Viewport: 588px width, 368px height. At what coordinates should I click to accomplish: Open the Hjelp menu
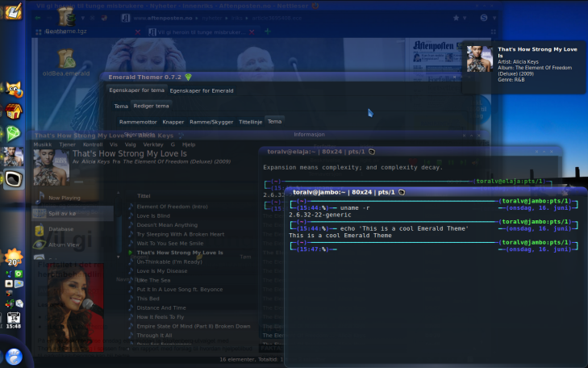pyautogui.click(x=189, y=144)
